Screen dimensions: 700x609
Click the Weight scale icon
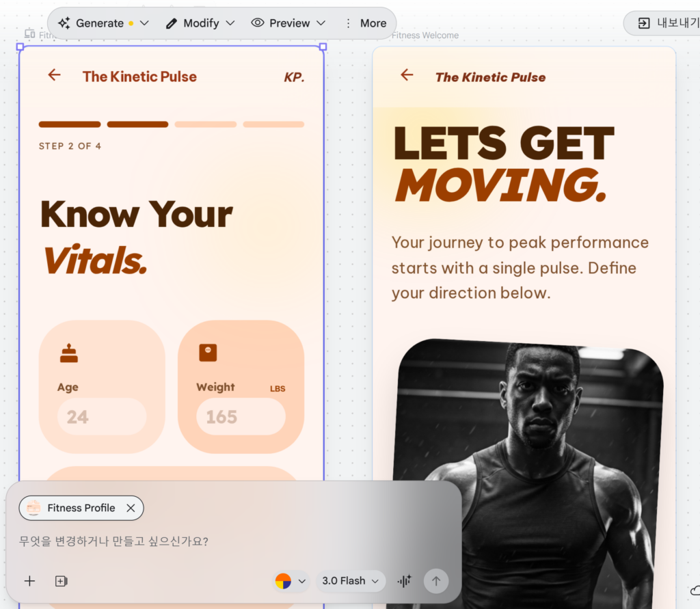pyautogui.click(x=208, y=353)
